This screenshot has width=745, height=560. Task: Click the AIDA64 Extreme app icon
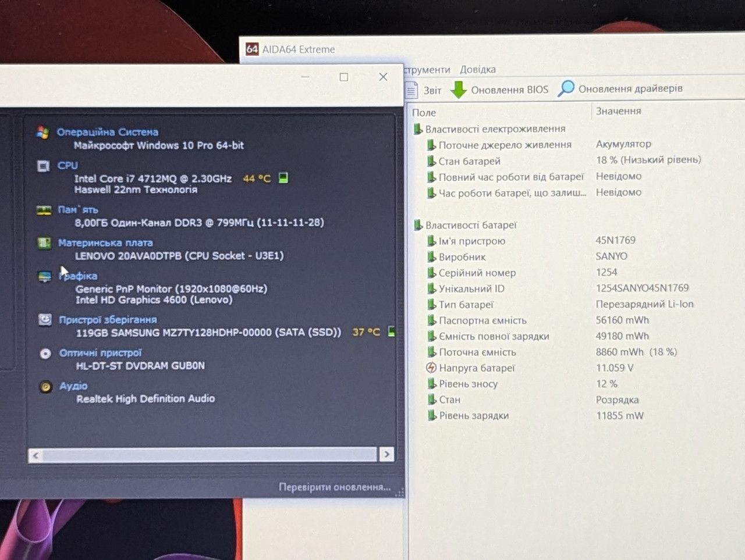(x=252, y=49)
